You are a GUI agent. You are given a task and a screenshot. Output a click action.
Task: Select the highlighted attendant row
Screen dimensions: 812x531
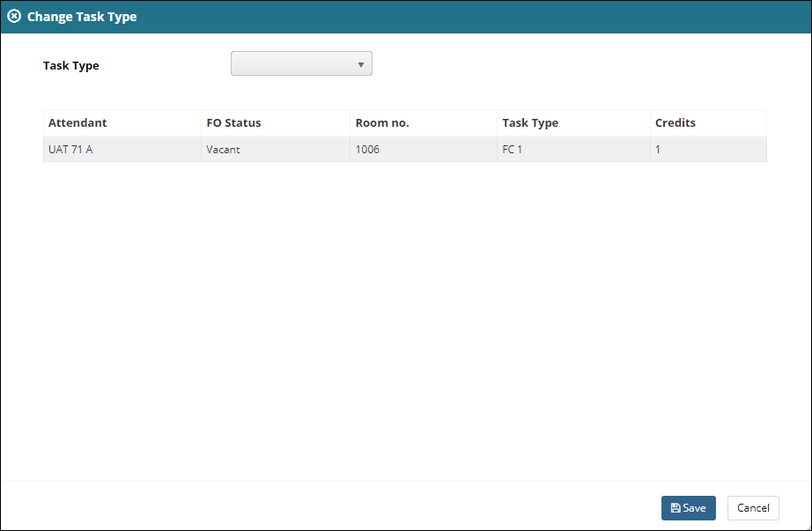tap(405, 150)
